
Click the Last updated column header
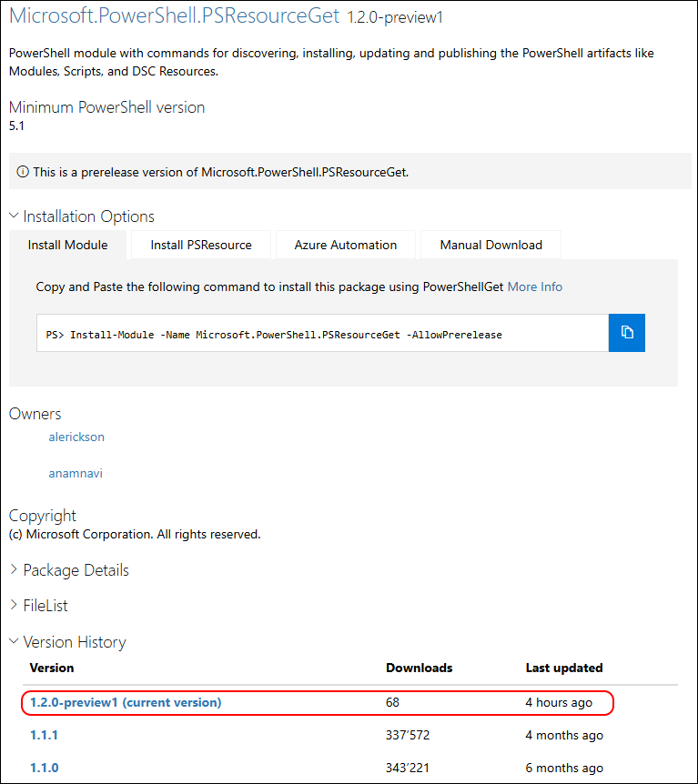point(564,668)
